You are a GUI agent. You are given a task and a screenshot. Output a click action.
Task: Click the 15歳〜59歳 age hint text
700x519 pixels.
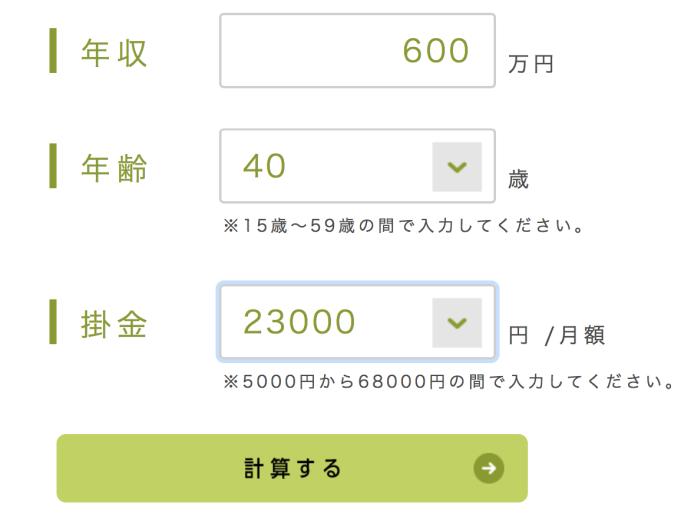(x=402, y=225)
